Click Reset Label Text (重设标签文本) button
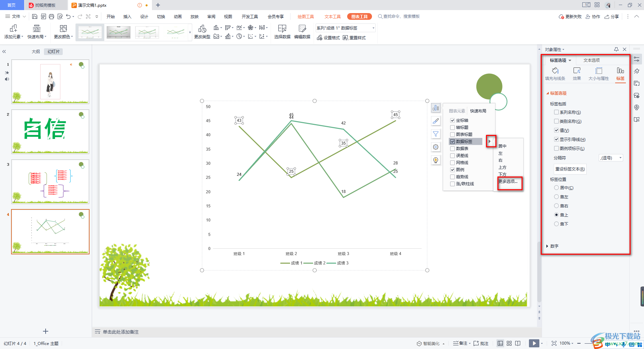 (570, 169)
